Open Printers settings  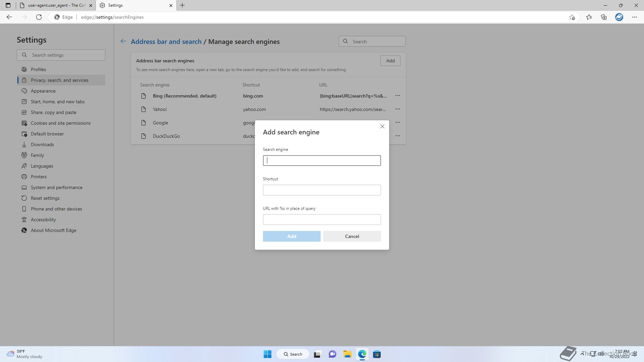pyautogui.click(x=61, y=177)
